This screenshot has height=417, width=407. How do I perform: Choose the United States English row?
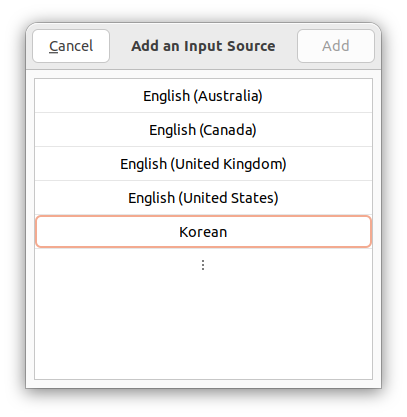pyautogui.click(x=203, y=198)
